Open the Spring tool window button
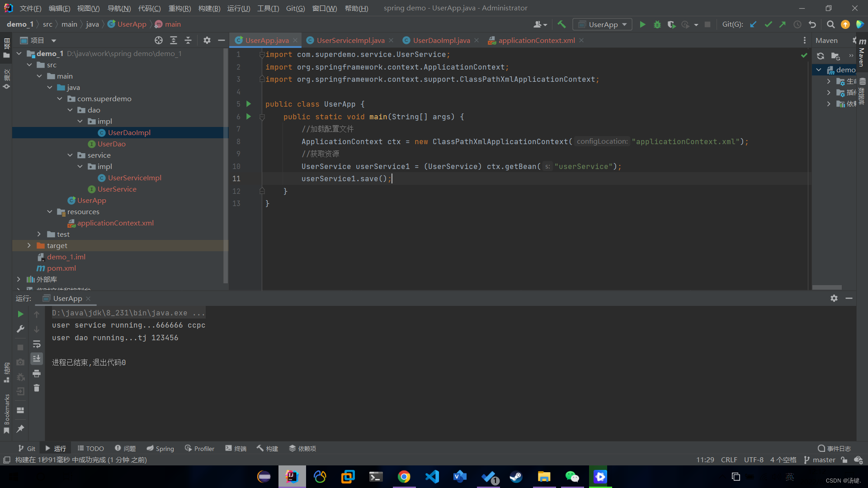 [160, 448]
